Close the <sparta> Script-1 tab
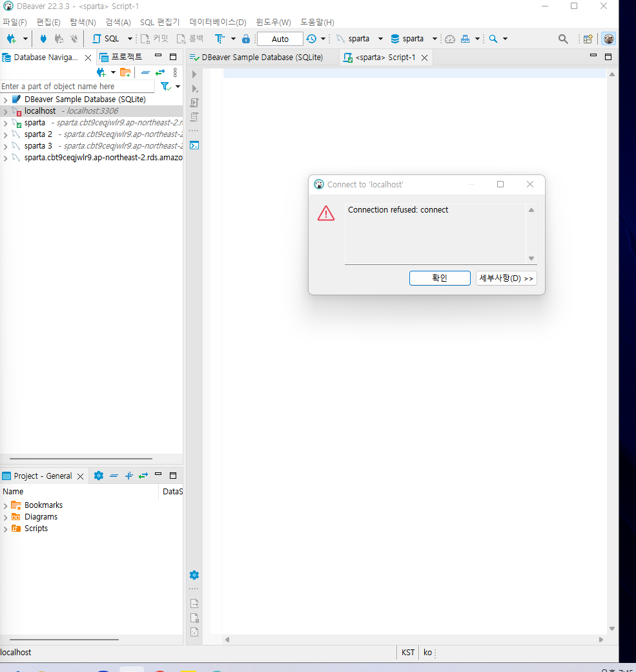This screenshot has height=672, width=636. [424, 58]
